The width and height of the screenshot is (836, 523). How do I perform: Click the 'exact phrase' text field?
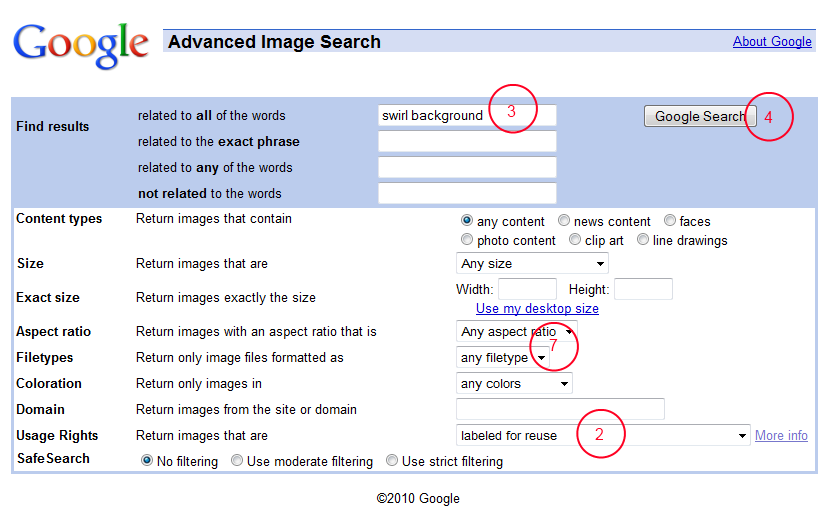pos(467,141)
